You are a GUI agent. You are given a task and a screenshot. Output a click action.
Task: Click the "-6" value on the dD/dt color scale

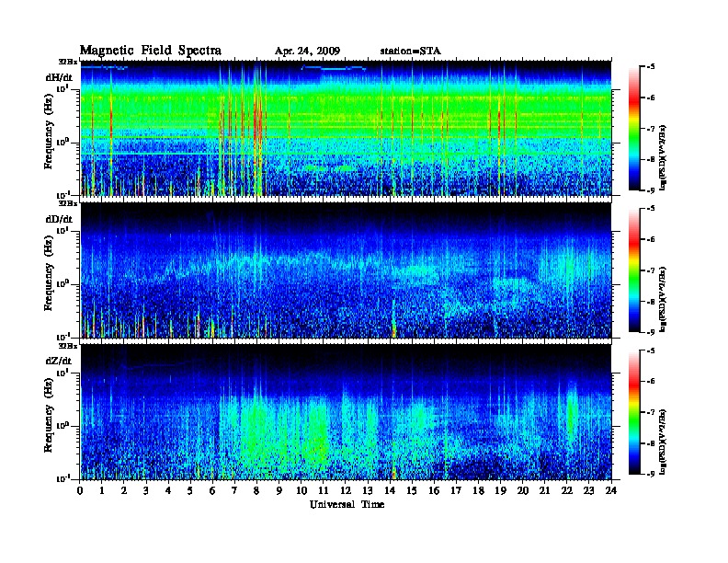coord(651,239)
